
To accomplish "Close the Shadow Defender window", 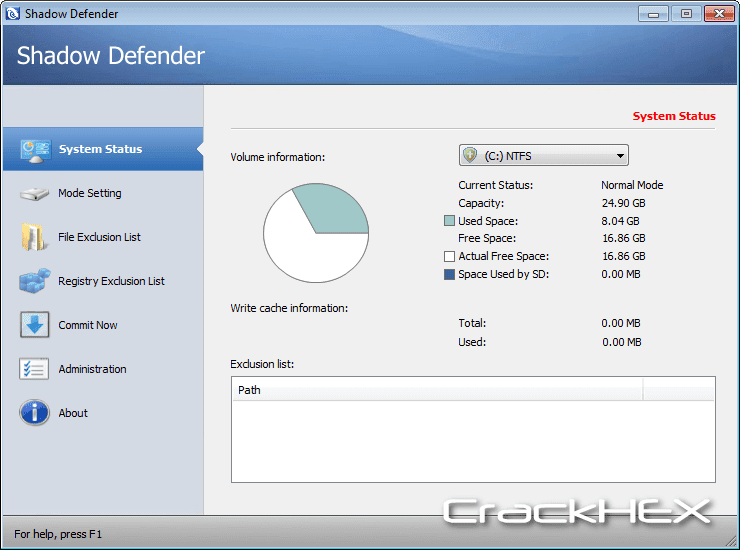I will tap(719, 14).
